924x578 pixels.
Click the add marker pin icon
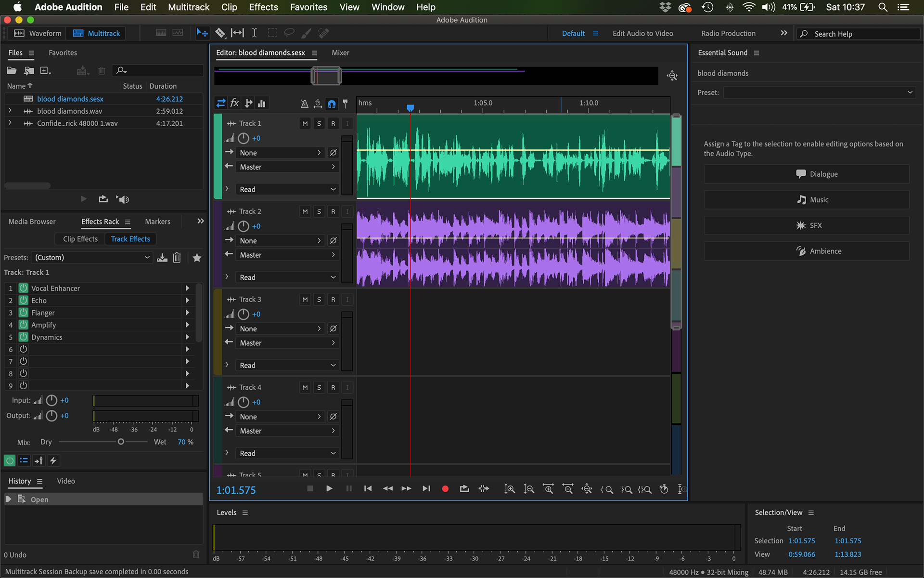point(345,104)
